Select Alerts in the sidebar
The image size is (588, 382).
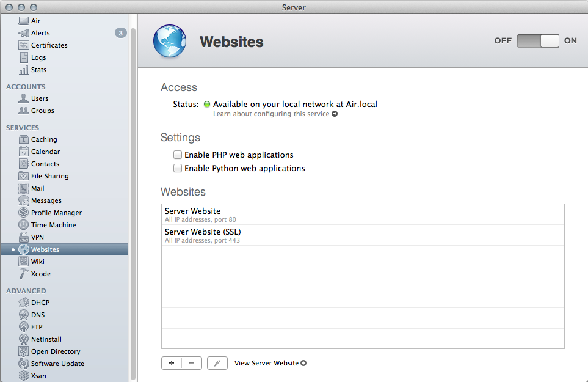tap(40, 33)
